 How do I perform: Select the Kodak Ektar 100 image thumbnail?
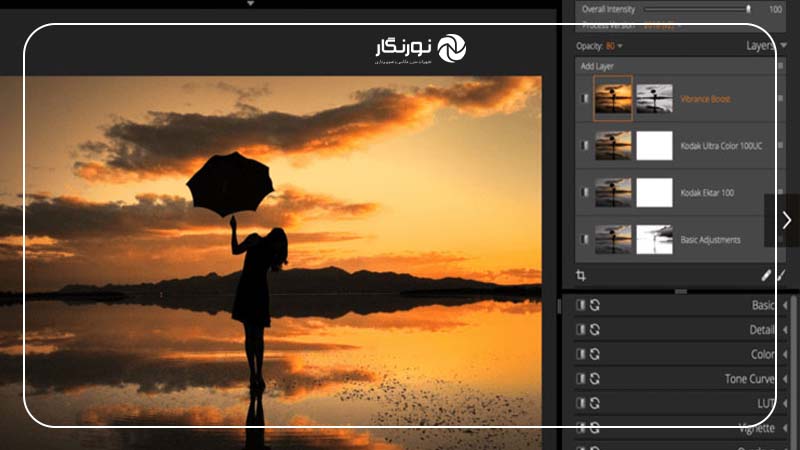(613, 192)
